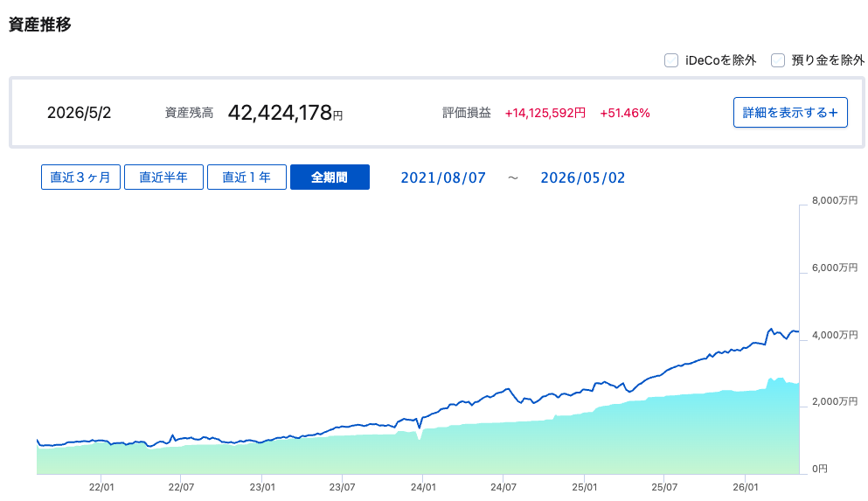Click the 23/01 x-axis label
868x501 pixels.
click(x=262, y=487)
